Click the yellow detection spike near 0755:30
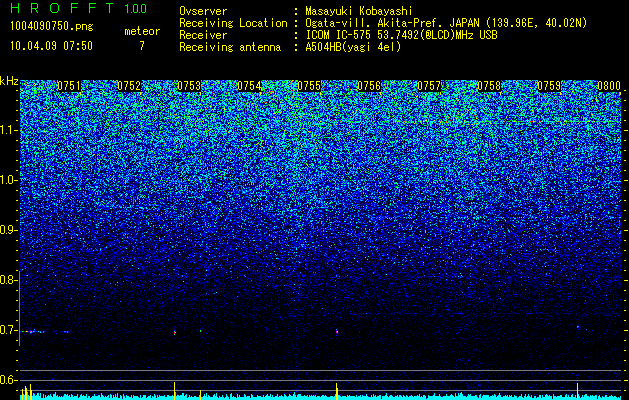This screenshot has height=400, width=629. (x=337, y=391)
